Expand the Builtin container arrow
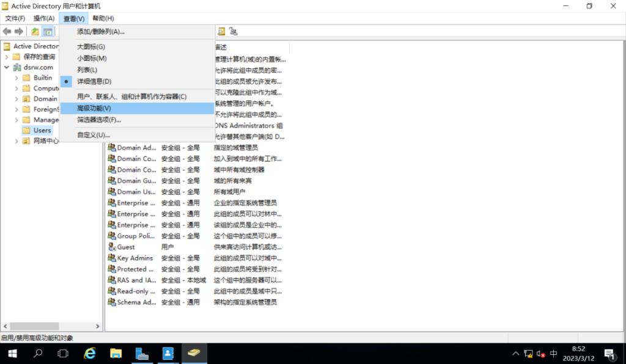This screenshot has width=626, height=364. [17, 78]
